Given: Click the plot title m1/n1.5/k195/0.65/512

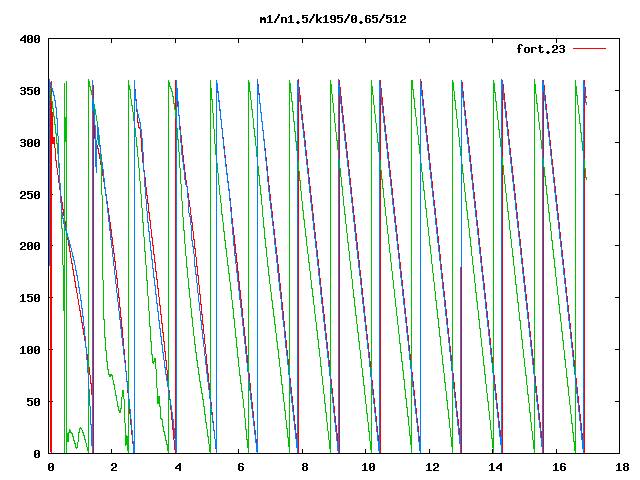Looking at the screenshot, I should (333, 19).
